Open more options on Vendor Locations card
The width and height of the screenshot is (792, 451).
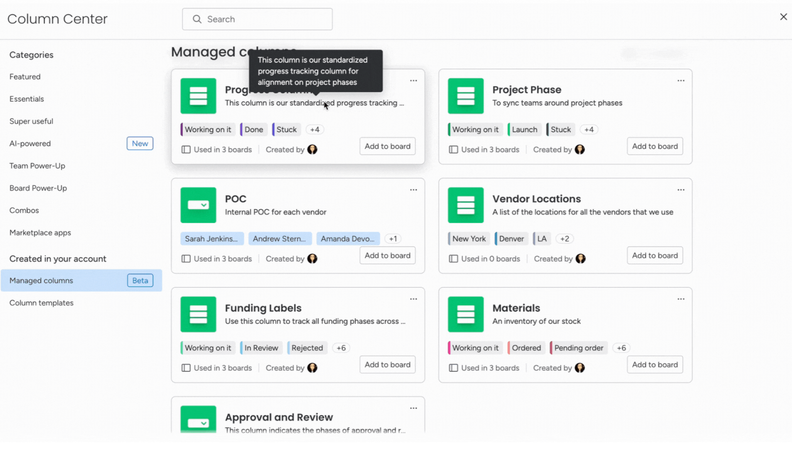[x=681, y=190]
